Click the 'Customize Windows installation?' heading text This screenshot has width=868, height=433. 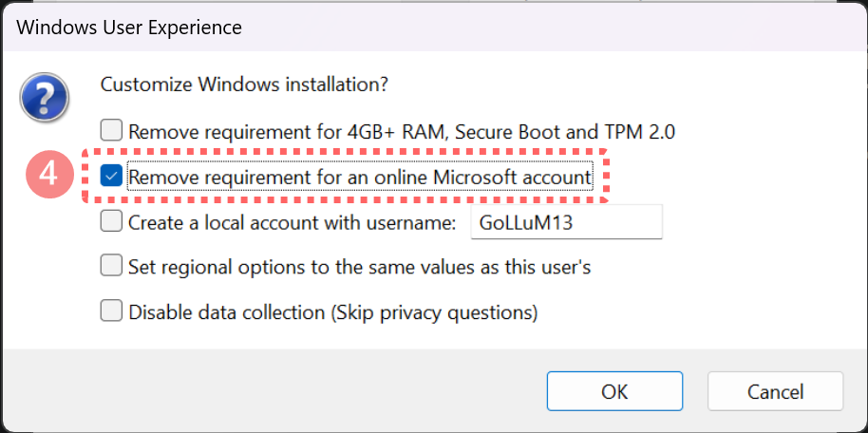coord(244,84)
